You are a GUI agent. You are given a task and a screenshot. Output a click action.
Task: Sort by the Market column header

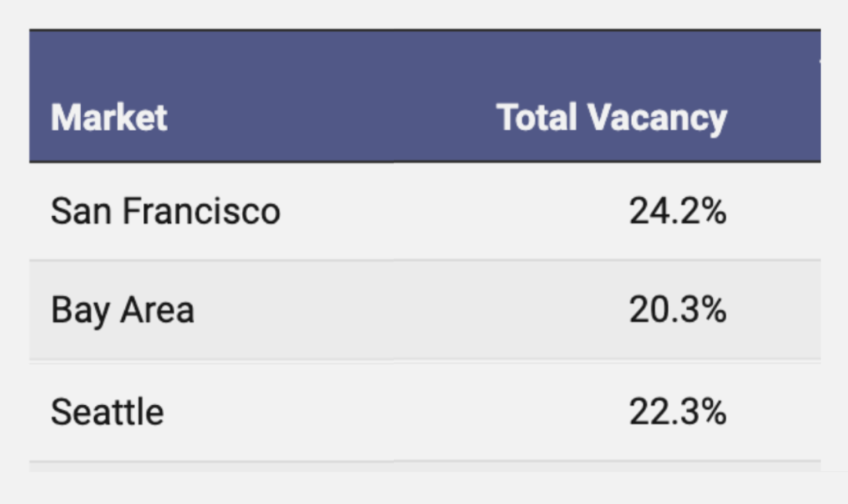(x=108, y=117)
